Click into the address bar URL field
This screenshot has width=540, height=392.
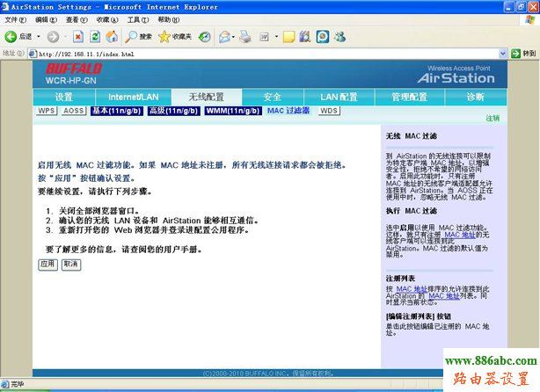coord(264,54)
